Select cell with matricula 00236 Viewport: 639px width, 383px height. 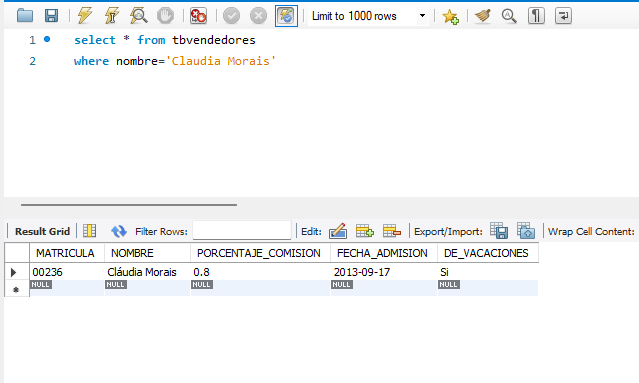click(x=67, y=272)
